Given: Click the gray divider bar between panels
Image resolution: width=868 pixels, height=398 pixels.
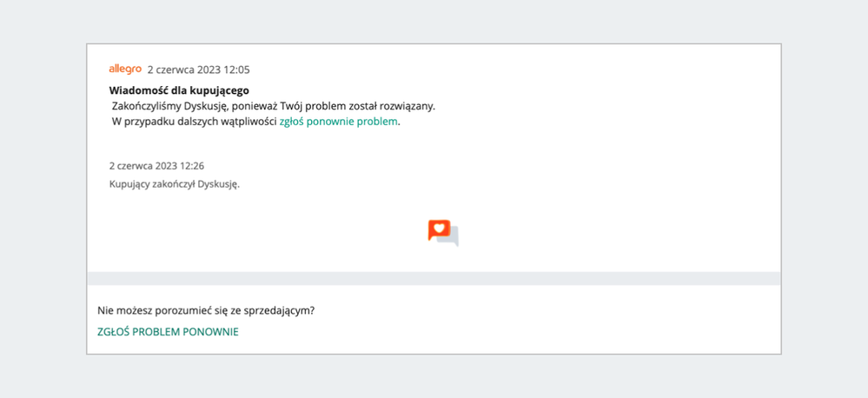Looking at the screenshot, I should click(x=434, y=278).
